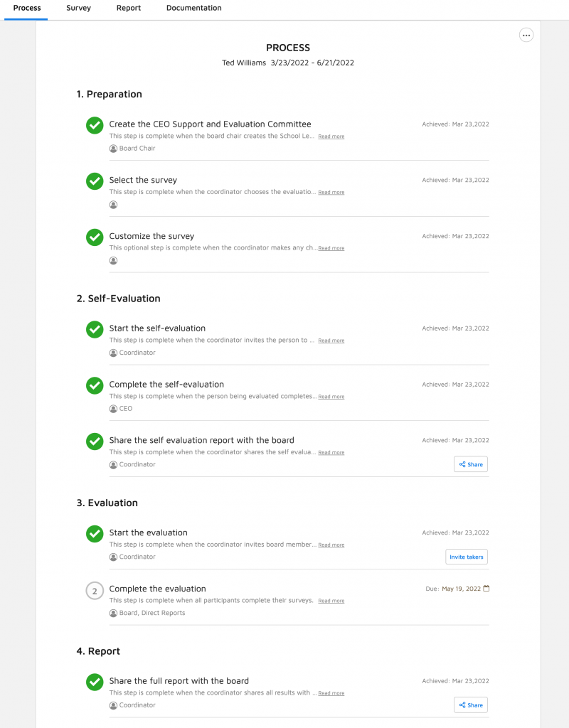Expand Read more under Complete the evaluation

click(331, 601)
